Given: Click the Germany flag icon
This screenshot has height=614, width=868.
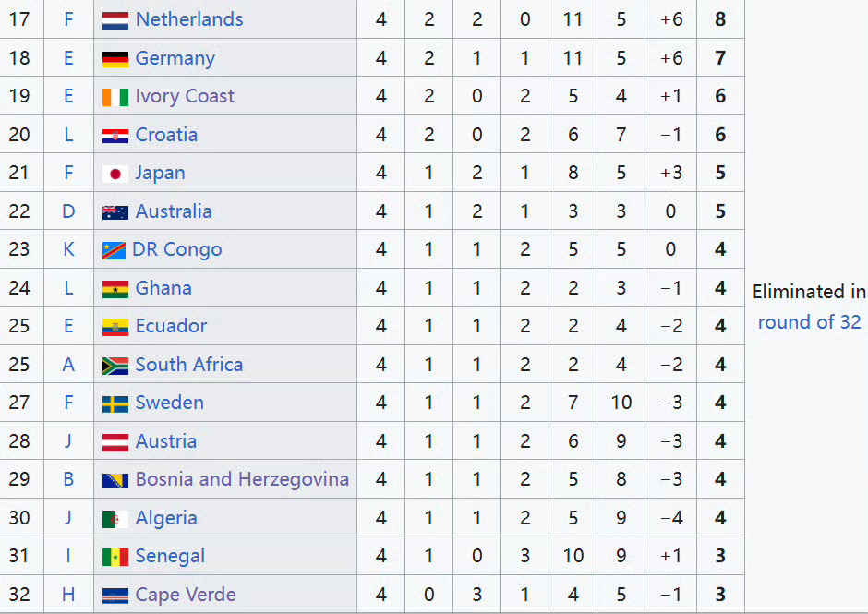Looking at the screenshot, I should click(115, 59).
